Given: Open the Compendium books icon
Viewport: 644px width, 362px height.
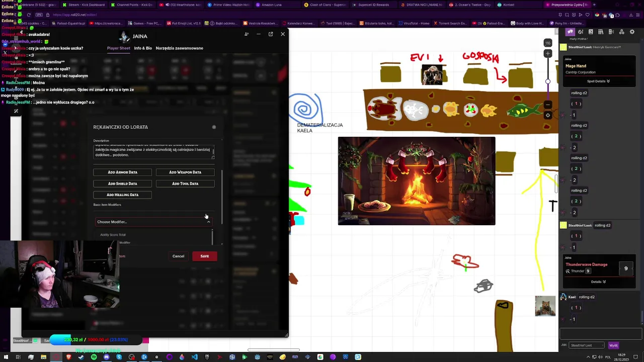Looking at the screenshot, I should (x=601, y=32).
